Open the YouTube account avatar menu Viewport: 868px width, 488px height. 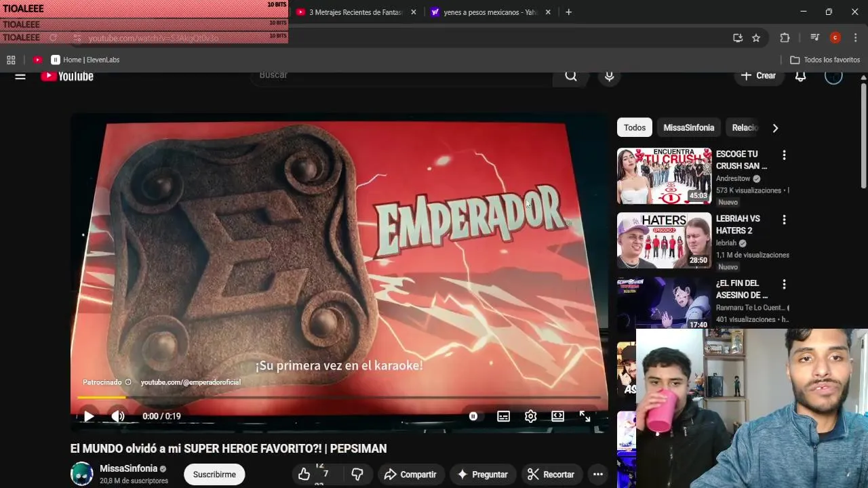click(x=833, y=76)
